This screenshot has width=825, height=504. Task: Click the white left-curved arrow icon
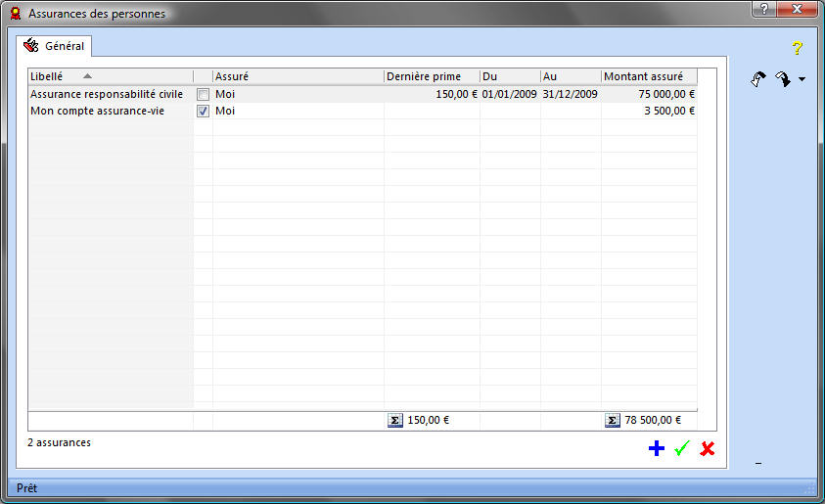click(x=757, y=79)
